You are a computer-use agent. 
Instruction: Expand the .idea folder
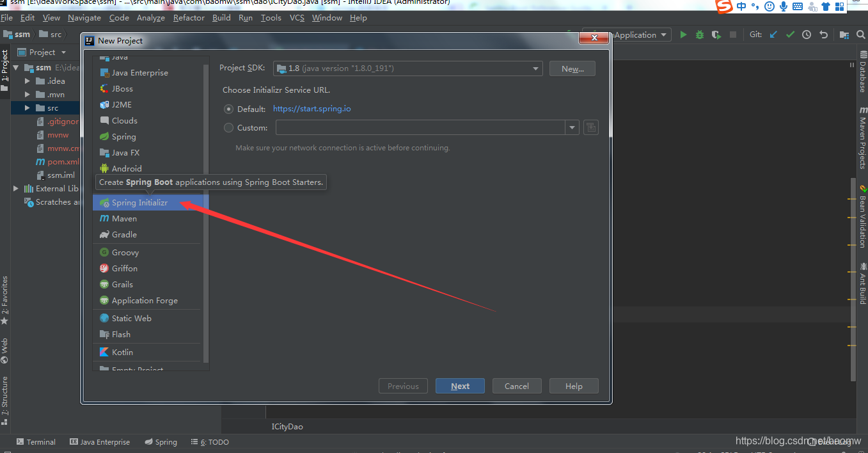(x=27, y=81)
